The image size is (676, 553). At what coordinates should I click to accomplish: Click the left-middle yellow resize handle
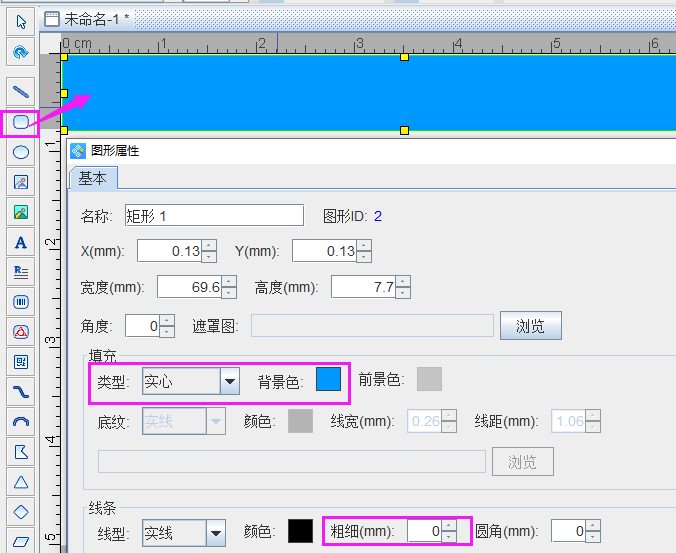[x=64, y=93]
